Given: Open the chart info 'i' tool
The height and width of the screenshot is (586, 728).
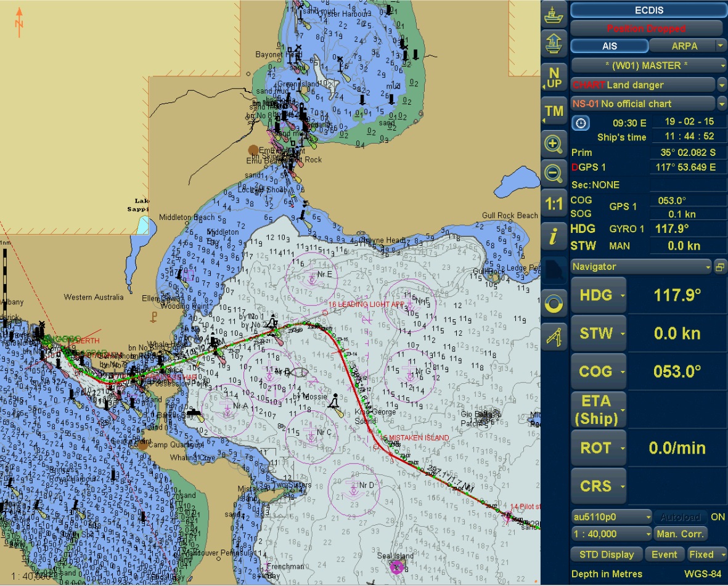Looking at the screenshot, I should click(x=554, y=235).
